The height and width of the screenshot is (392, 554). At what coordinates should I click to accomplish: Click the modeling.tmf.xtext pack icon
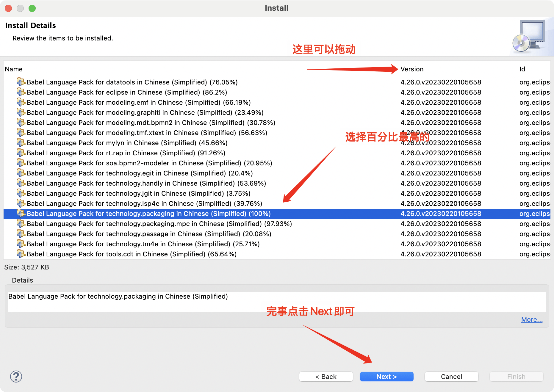point(21,132)
